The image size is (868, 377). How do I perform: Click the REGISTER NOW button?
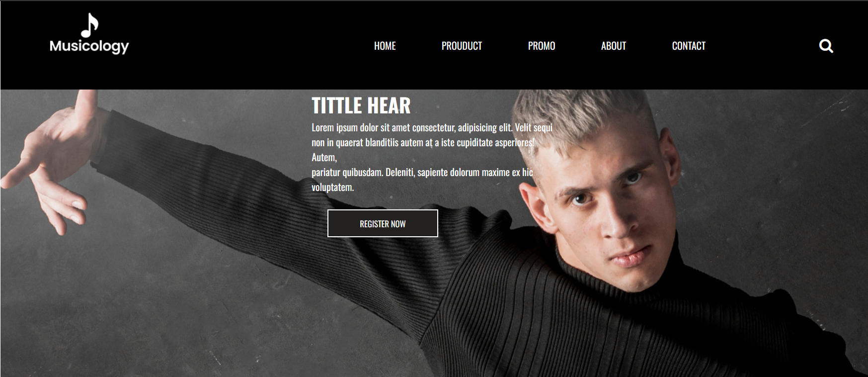383,223
